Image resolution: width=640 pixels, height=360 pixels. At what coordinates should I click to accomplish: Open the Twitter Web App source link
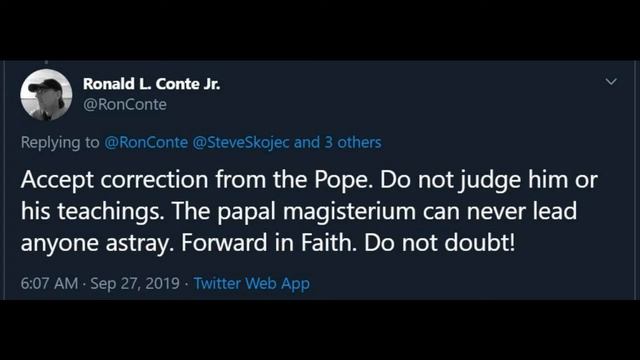click(x=251, y=283)
